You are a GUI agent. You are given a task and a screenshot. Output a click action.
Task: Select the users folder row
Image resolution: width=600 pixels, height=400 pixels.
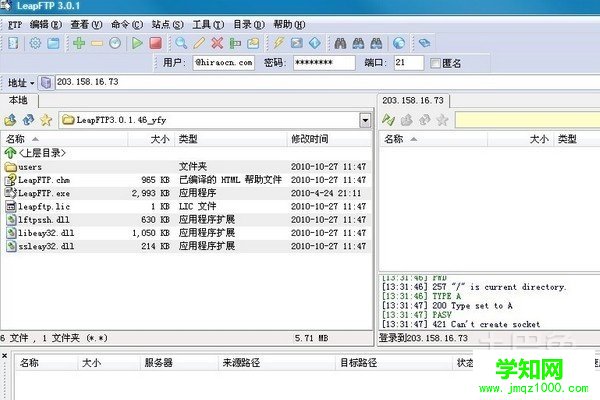click(186, 167)
